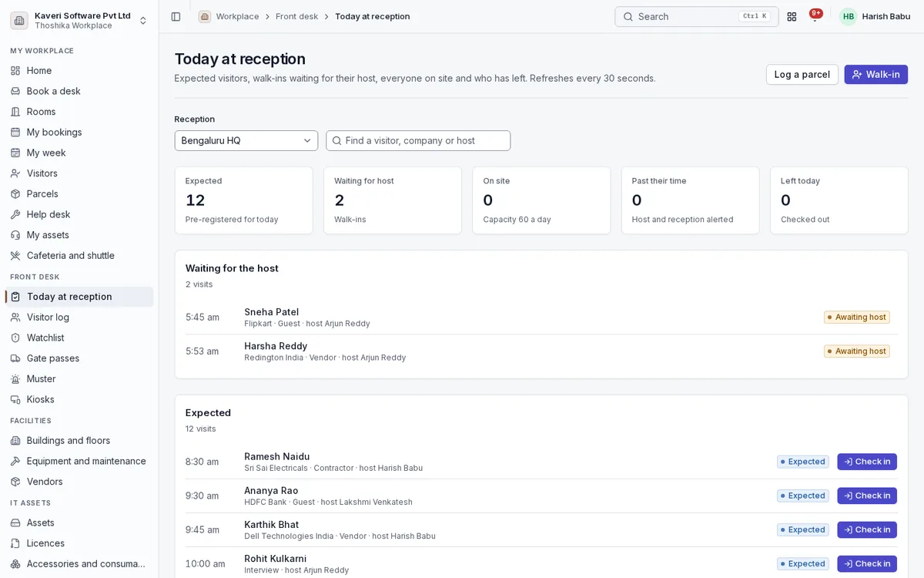Check in Rohit Kulkarni

pos(867,563)
